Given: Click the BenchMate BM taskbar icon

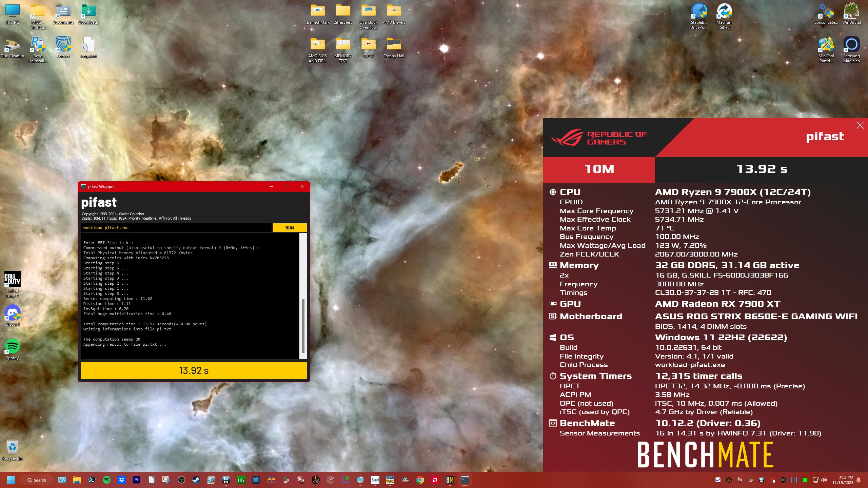Looking at the screenshot, I should (450, 480).
